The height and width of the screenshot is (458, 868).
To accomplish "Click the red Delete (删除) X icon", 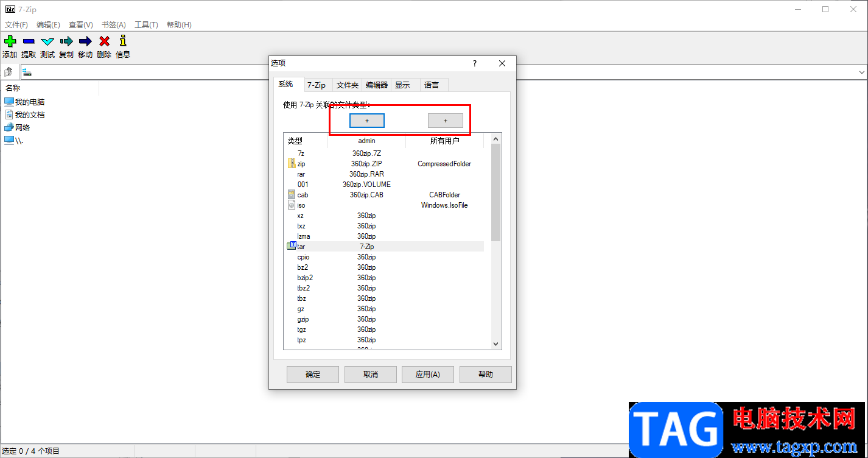I will click(104, 41).
